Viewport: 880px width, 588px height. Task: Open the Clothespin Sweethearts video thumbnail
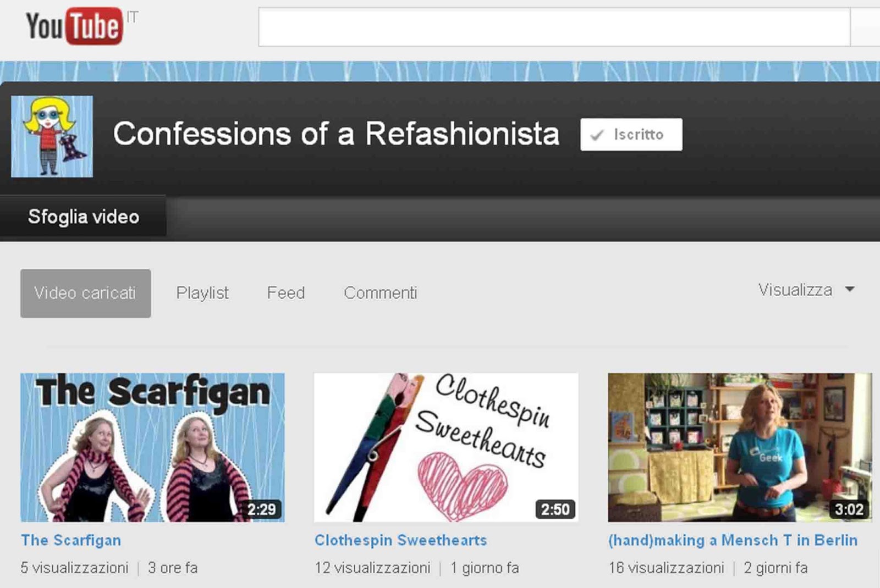(x=446, y=447)
